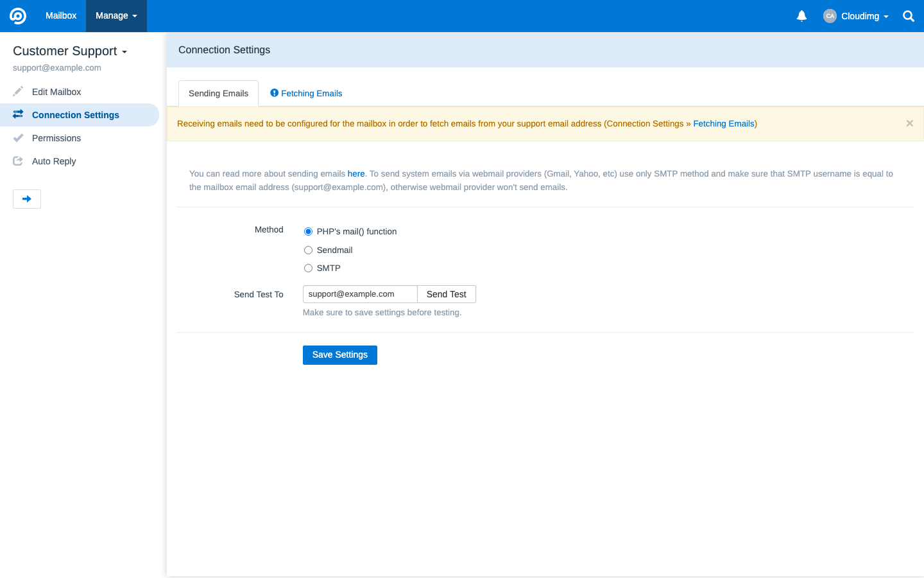The width and height of the screenshot is (924, 578).
Task: Open Permissions in sidebar
Action: pos(80,138)
